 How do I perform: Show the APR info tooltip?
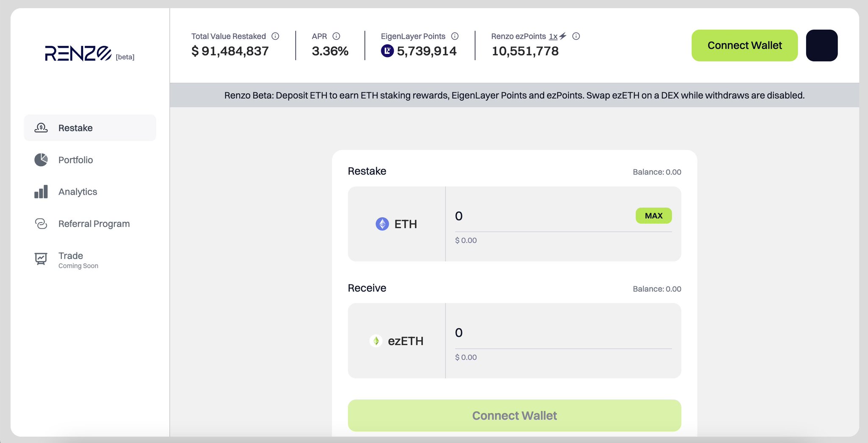tap(337, 36)
